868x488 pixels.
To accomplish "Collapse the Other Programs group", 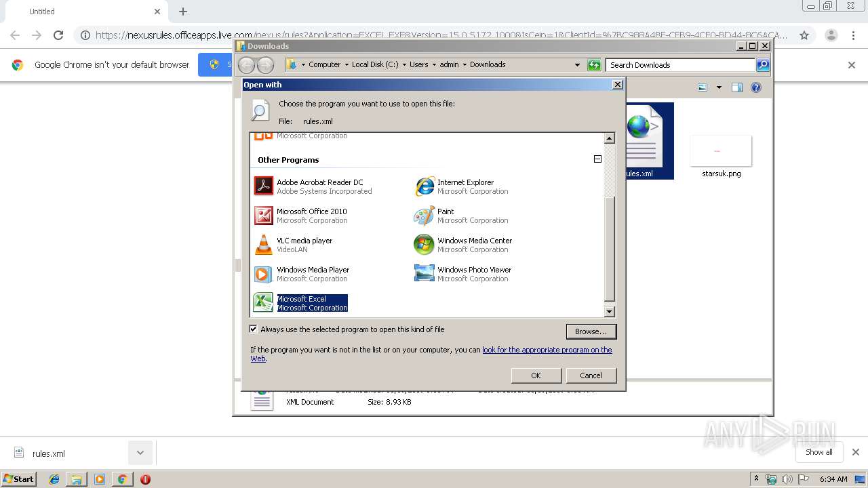I will tap(597, 159).
